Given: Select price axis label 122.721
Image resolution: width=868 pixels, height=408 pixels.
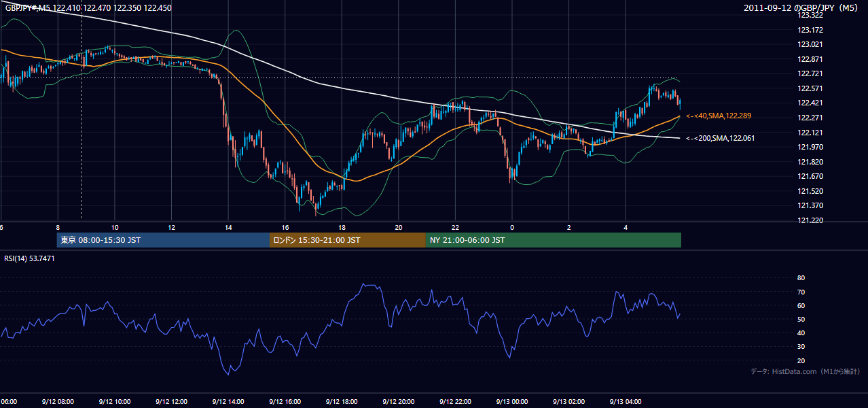Looking at the screenshot, I should [810, 73].
